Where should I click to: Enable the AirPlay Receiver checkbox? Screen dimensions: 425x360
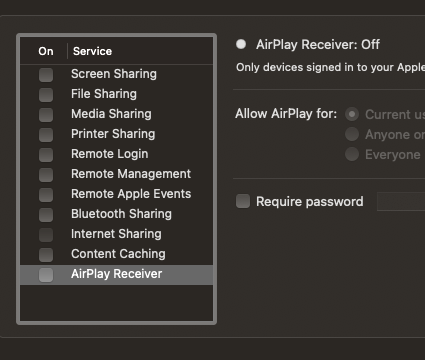click(46, 275)
